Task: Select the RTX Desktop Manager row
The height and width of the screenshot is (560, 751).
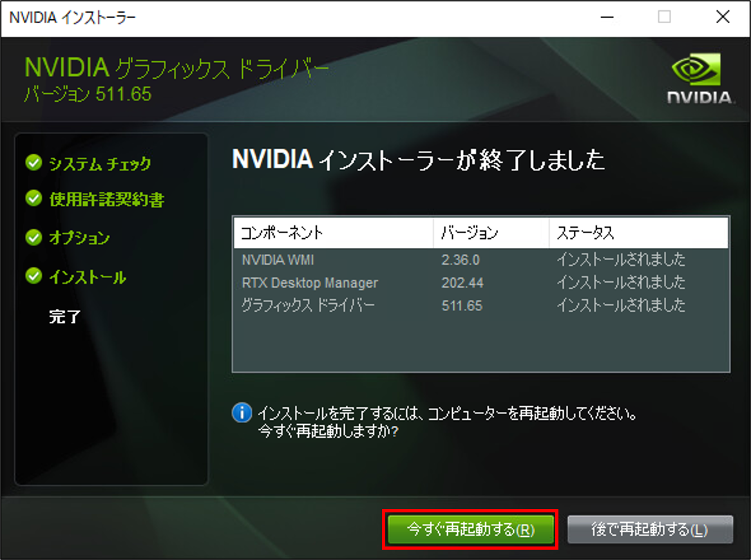Action: pos(481,283)
